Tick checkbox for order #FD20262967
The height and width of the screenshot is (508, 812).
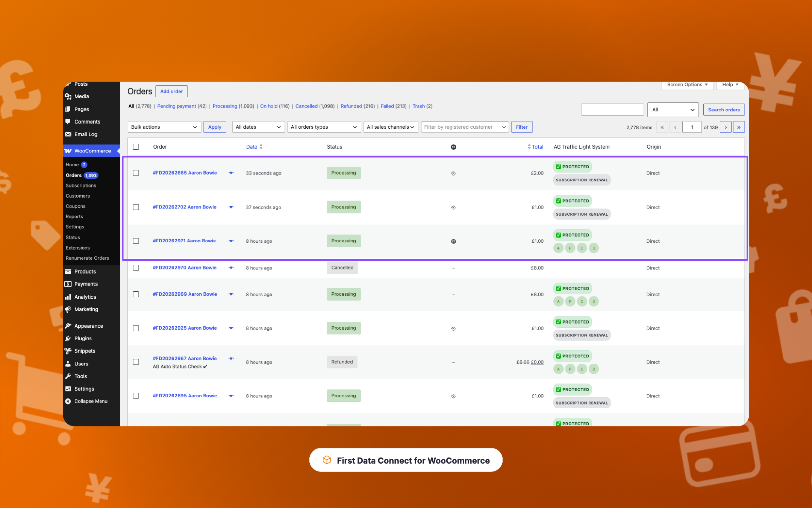point(136,362)
